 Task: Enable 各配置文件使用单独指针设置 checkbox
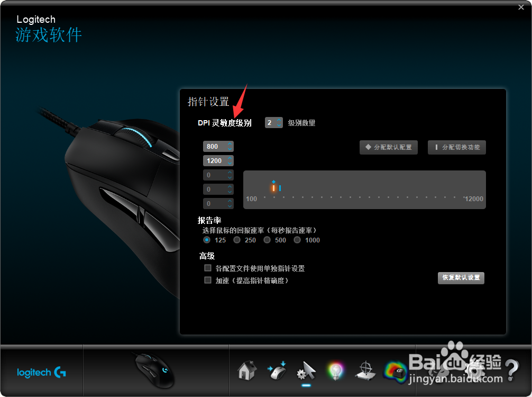point(208,268)
